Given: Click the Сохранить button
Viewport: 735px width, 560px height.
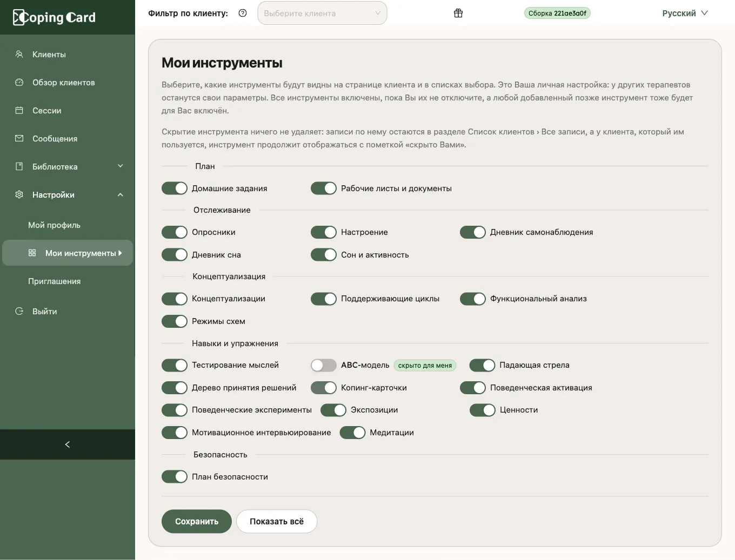Looking at the screenshot, I should tap(197, 521).
